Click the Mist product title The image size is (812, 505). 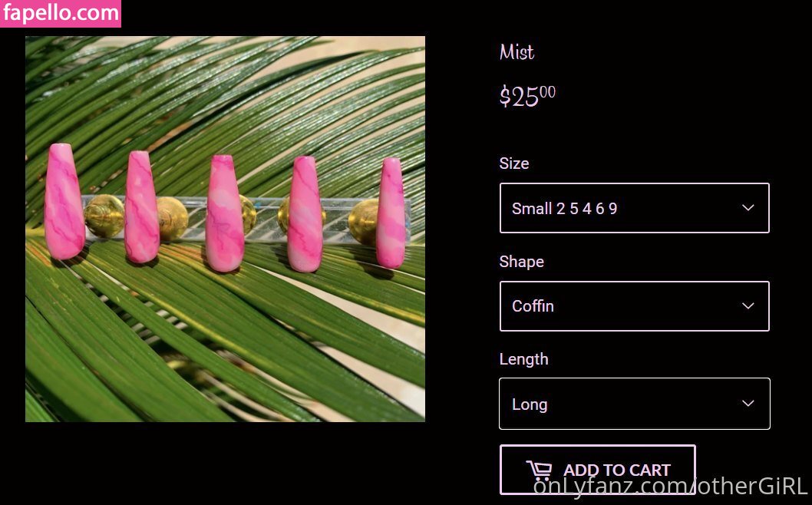coord(517,51)
